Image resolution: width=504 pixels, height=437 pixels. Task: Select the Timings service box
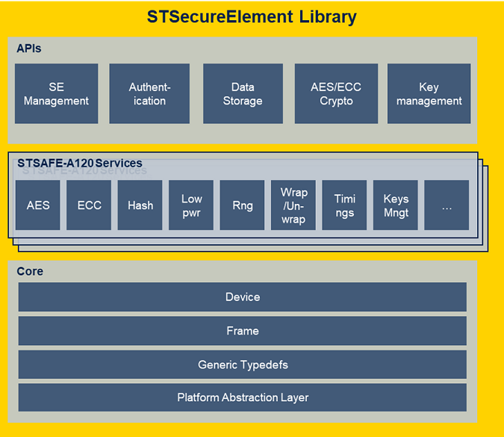345,205
